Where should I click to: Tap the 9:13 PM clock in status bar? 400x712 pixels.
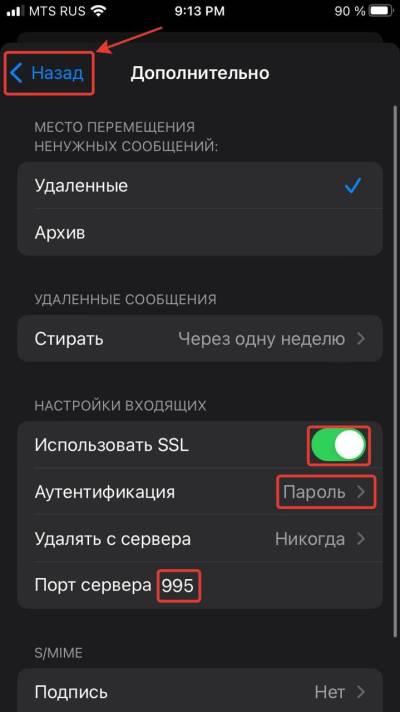coord(200,11)
